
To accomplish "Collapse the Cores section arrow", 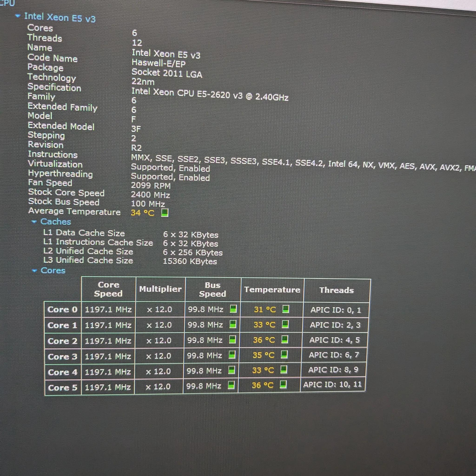I will [x=34, y=271].
